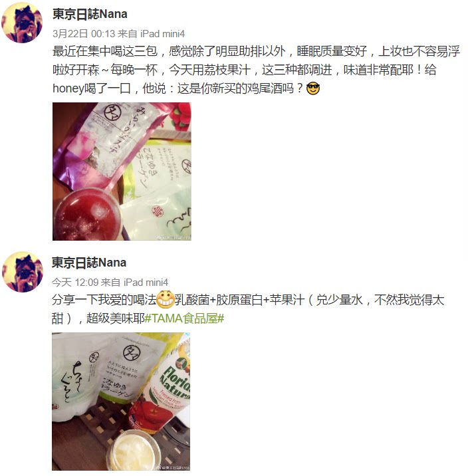Click iPad mini4 source on second post
This screenshot has width=468, height=476.
coord(146,283)
